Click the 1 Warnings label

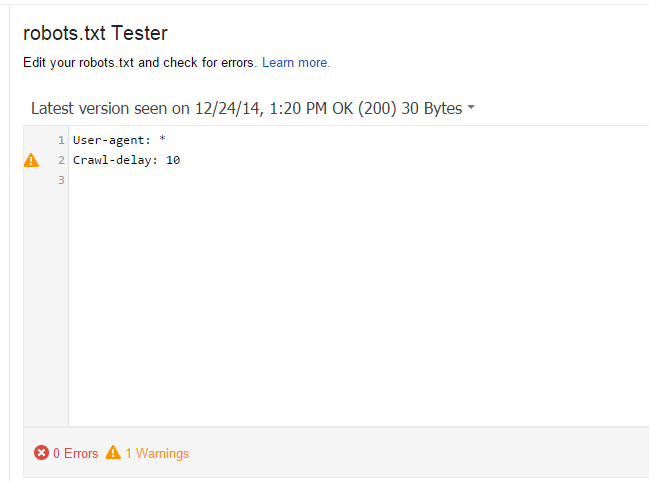[x=157, y=453]
